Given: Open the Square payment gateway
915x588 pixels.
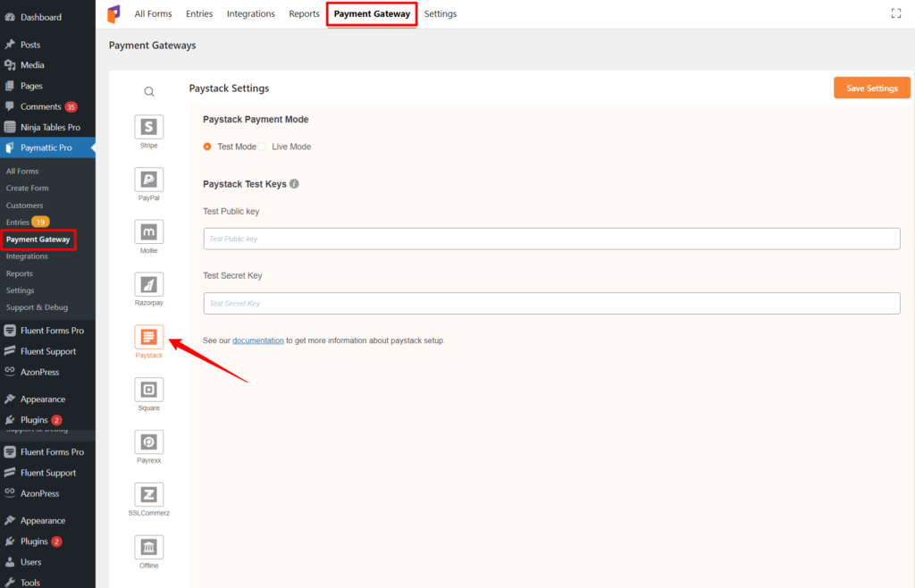Looking at the screenshot, I should click(148, 388).
